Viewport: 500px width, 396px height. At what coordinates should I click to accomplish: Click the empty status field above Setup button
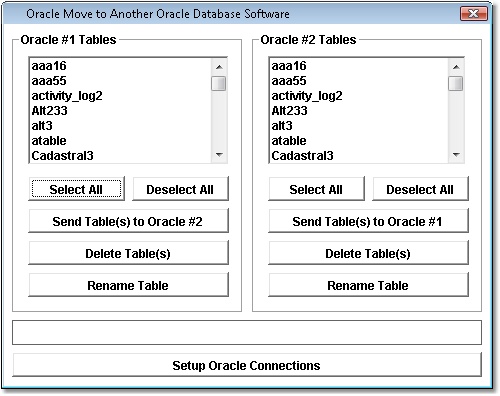point(247,333)
